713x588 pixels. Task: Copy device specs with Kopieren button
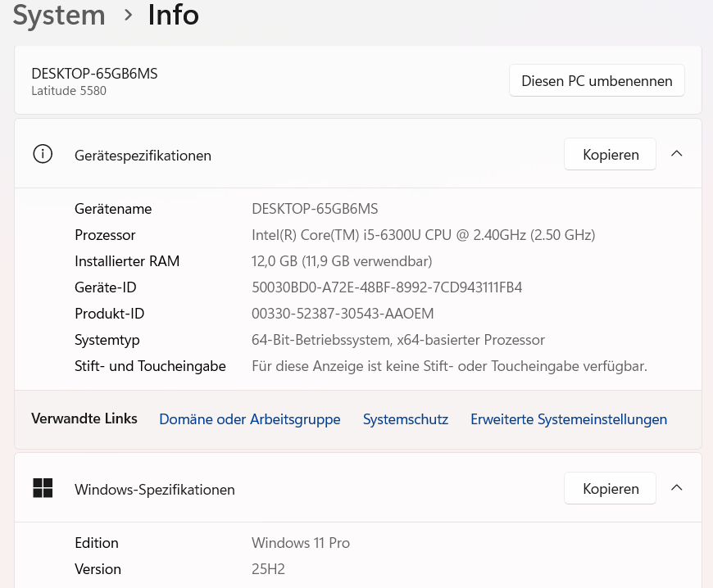611,154
